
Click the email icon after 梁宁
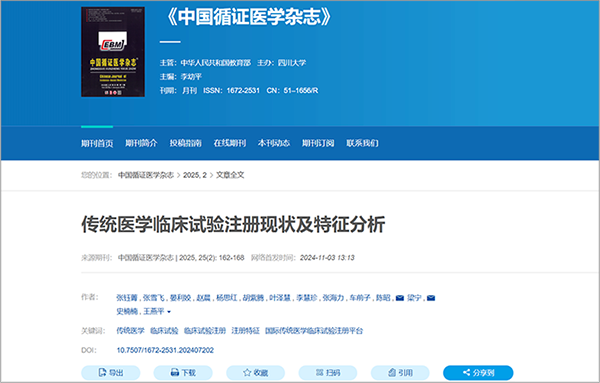pyautogui.click(x=431, y=298)
